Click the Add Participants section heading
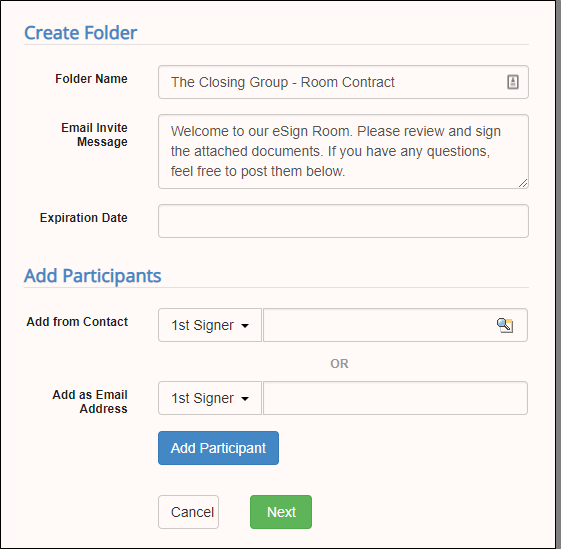The height and width of the screenshot is (549, 561). (93, 276)
